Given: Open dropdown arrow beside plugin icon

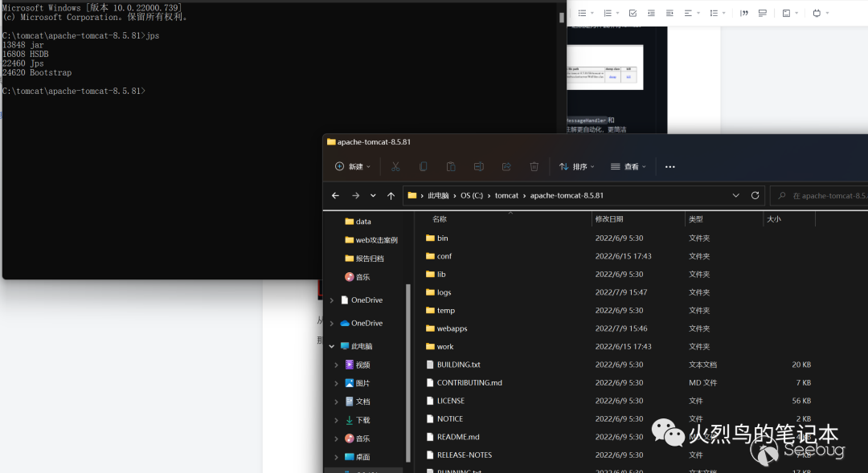Looking at the screenshot, I should pyautogui.click(x=827, y=14).
